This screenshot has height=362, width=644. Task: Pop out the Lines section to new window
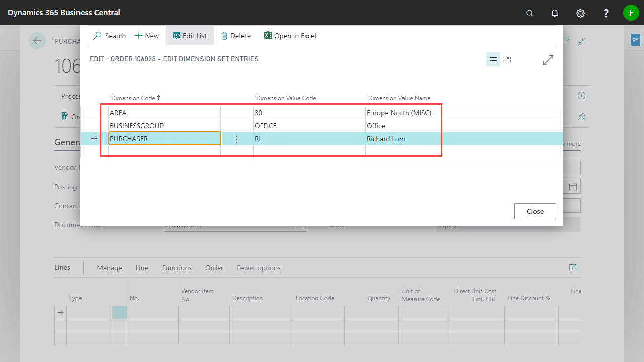pyautogui.click(x=572, y=267)
